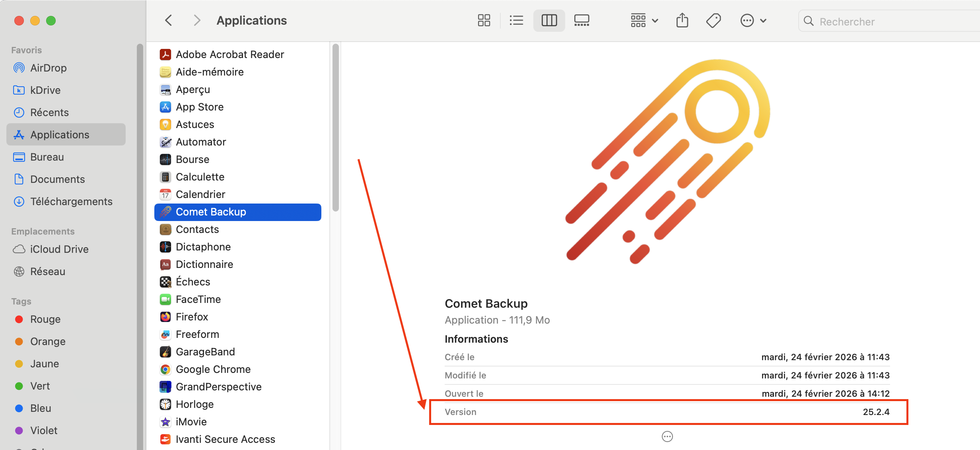The image size is (980, 450).
Task: Select the Firefox application
Action: click(x=192, y=317)
